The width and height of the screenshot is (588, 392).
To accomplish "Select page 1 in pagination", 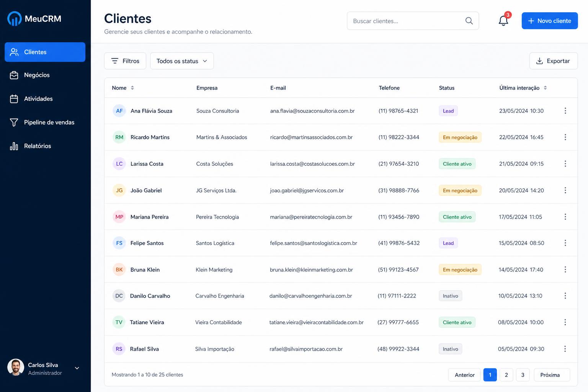I will pyautogui.click(x=490, y=375).
